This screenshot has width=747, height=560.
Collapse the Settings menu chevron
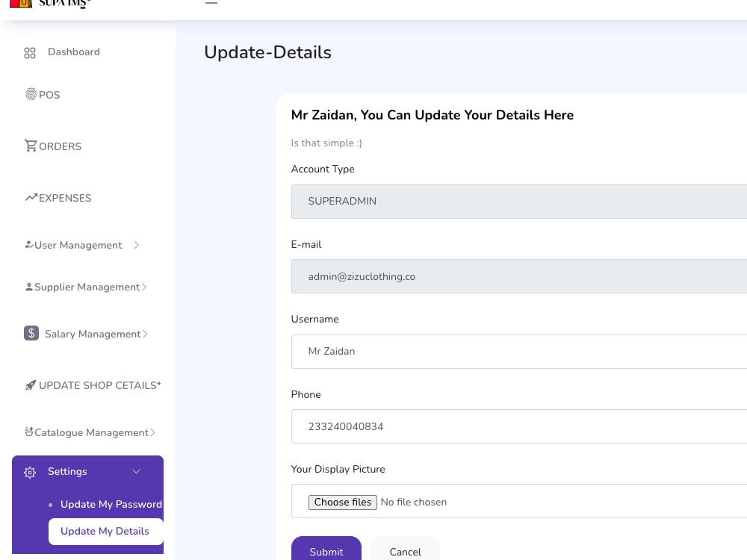(136, 471)
